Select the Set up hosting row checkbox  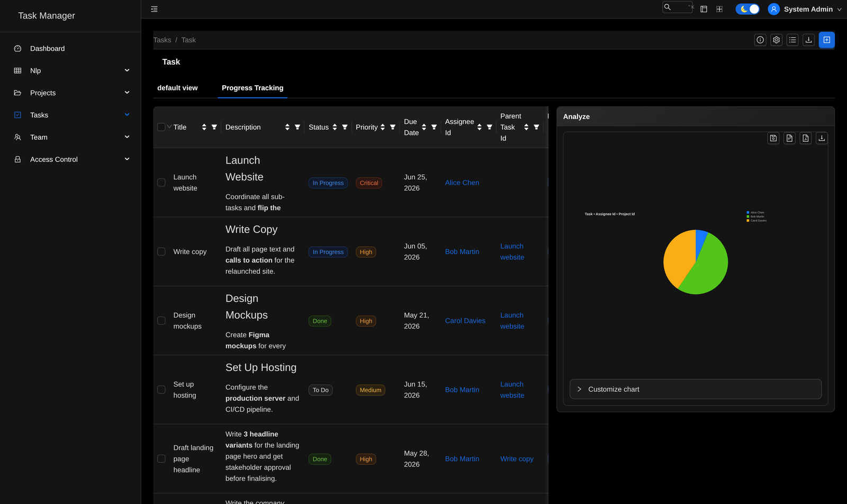pos(161,390)
